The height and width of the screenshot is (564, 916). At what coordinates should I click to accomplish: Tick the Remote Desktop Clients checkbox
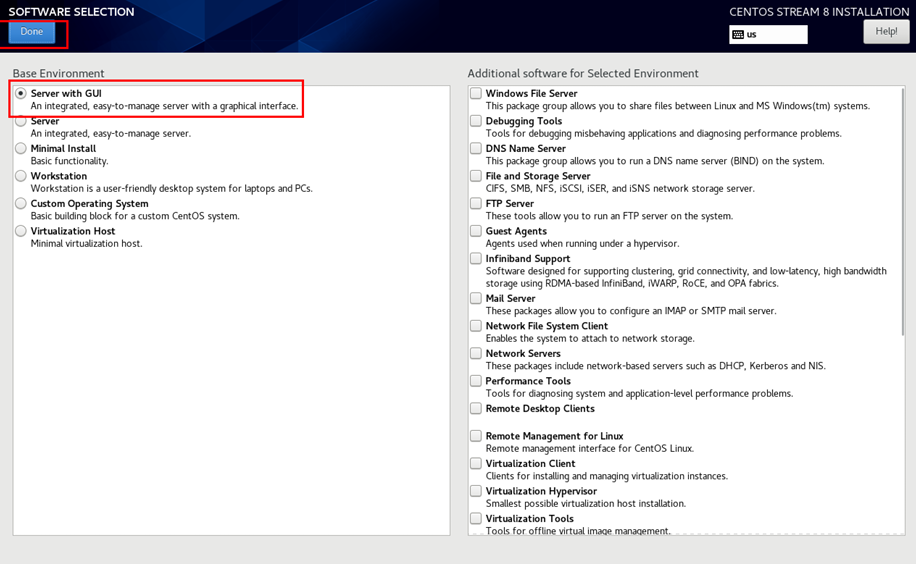(x=476, y=408)
